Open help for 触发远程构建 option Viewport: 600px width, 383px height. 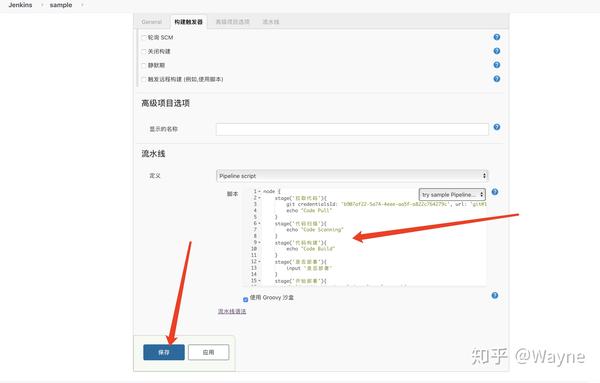point(497,79)
